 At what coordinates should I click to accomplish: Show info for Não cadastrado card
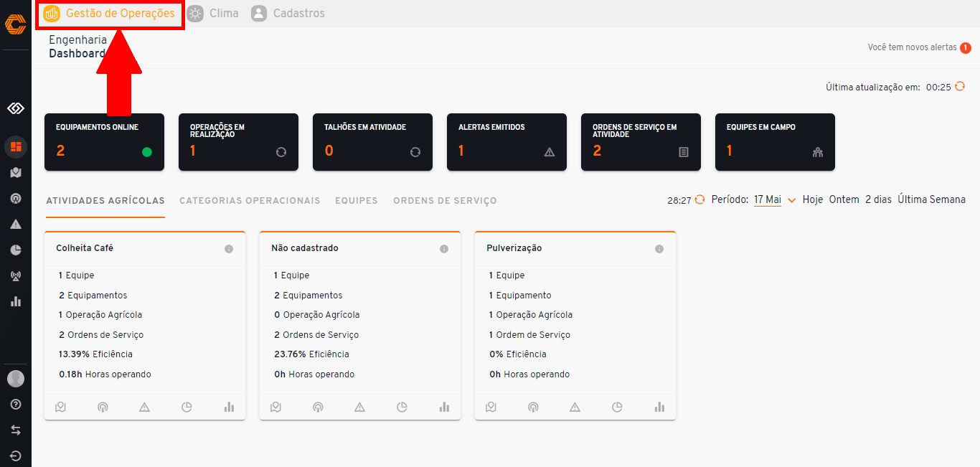(444, 249)
